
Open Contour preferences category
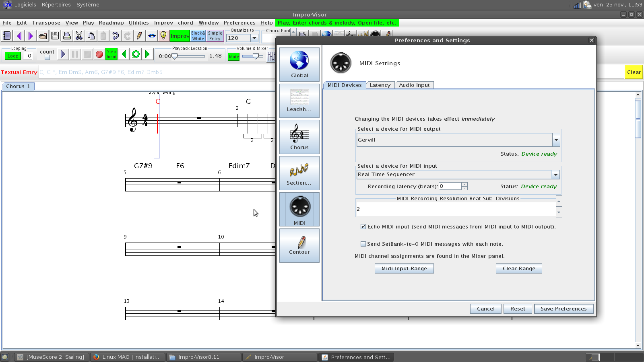coord(299,245)
